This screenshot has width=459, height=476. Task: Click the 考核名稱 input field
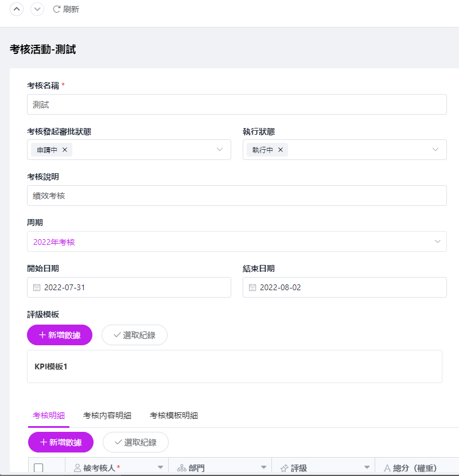(236, 104)
